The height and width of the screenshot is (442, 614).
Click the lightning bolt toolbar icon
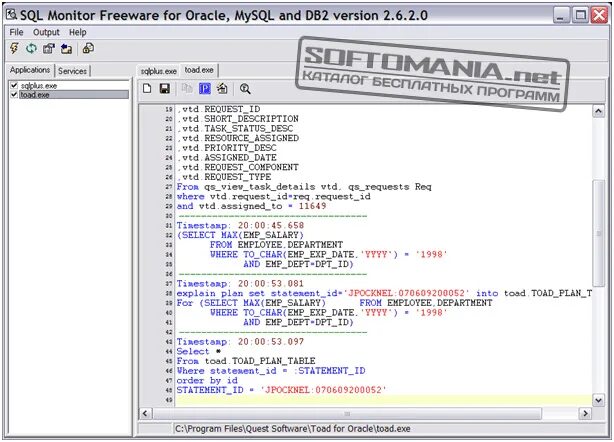pos(14,49)
